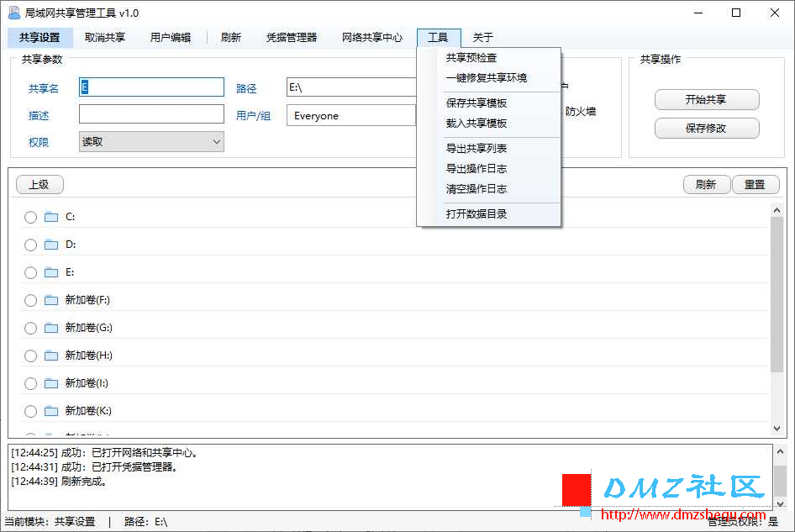Image resolution: width=795 pixels, height=532 pixels.
Task: Select radio button for 新加卷(G:)
Action: click(x=30, y=328)
